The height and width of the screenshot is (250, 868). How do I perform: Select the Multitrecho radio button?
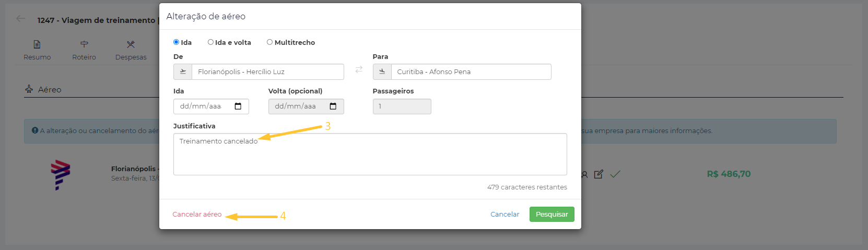point(269,42)
